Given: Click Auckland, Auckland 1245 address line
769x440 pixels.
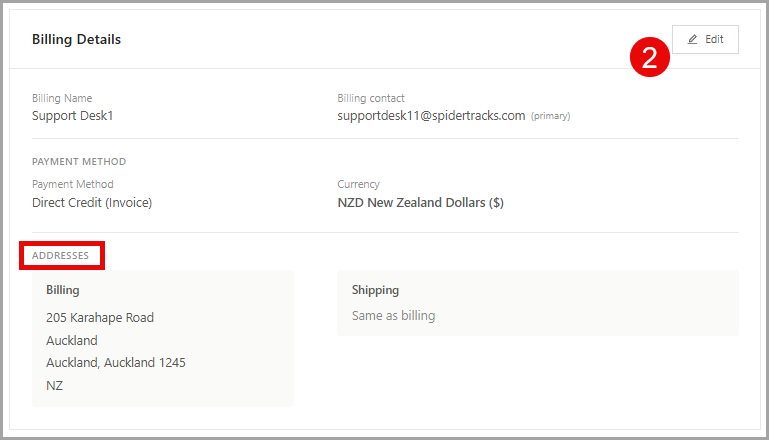Looking at the screenshot, I should coord(116,362).
